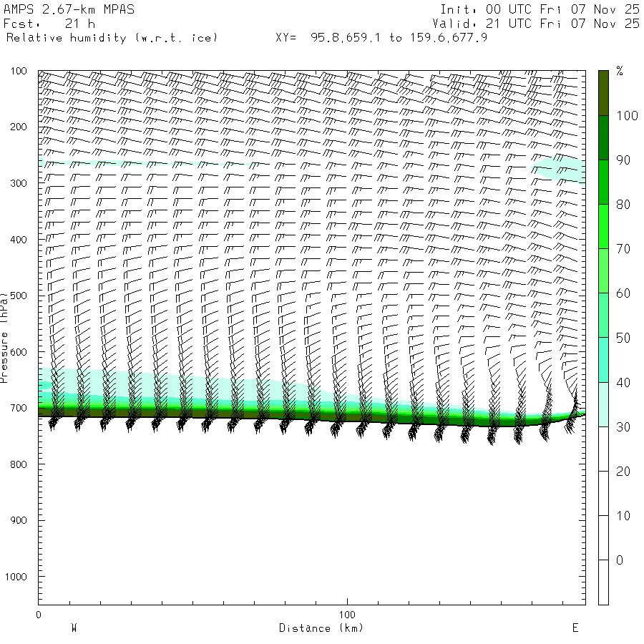Select the pale cyan 30-40% colorbar swatch
The width and height of the screenshot is (644, 644).
click(603, 404)
